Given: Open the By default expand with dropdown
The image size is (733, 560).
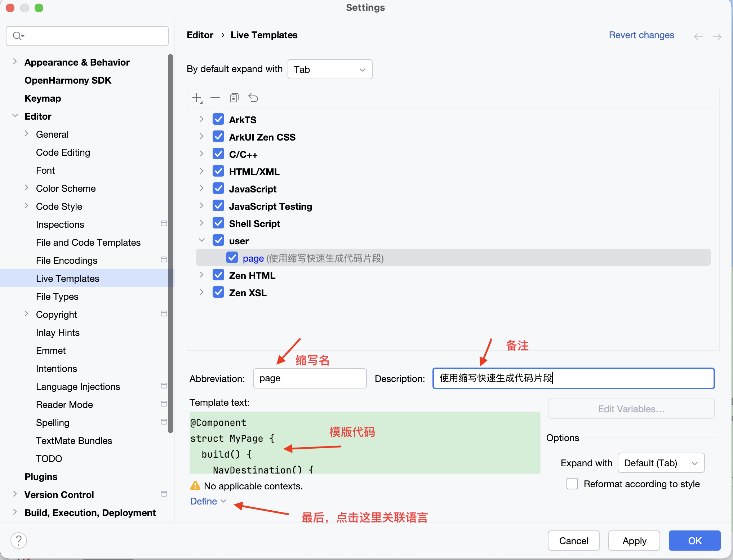Looking at the screenshot, I should coord(330,69).
